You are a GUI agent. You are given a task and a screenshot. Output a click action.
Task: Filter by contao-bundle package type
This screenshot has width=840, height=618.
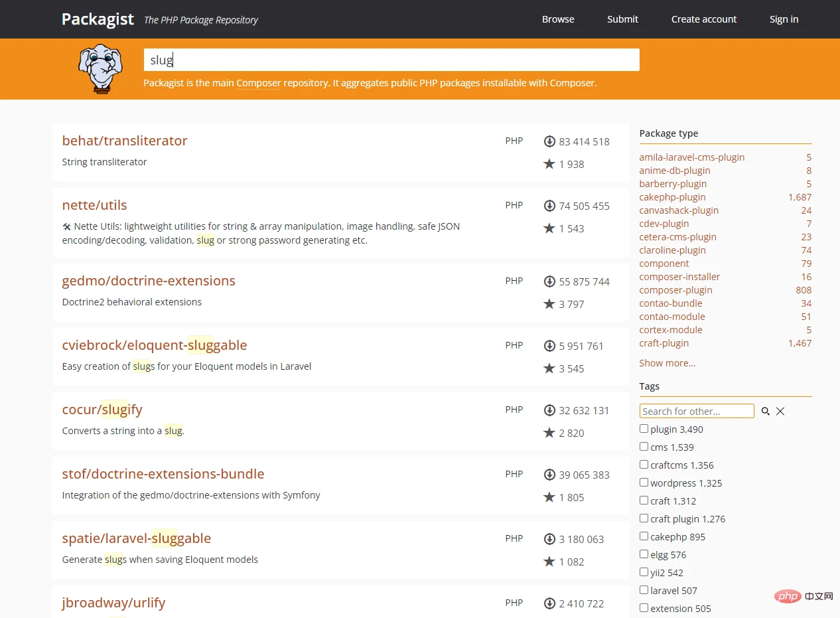(670, 303)
